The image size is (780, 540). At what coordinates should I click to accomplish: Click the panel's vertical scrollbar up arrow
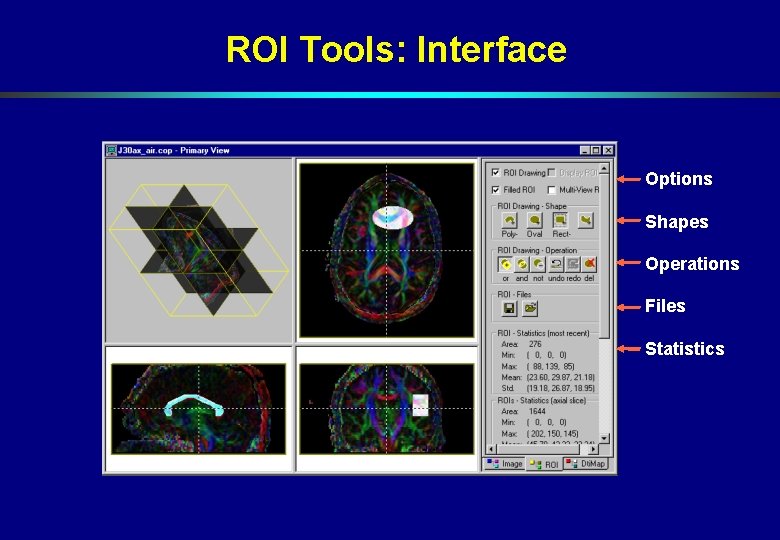click(604, 169)
